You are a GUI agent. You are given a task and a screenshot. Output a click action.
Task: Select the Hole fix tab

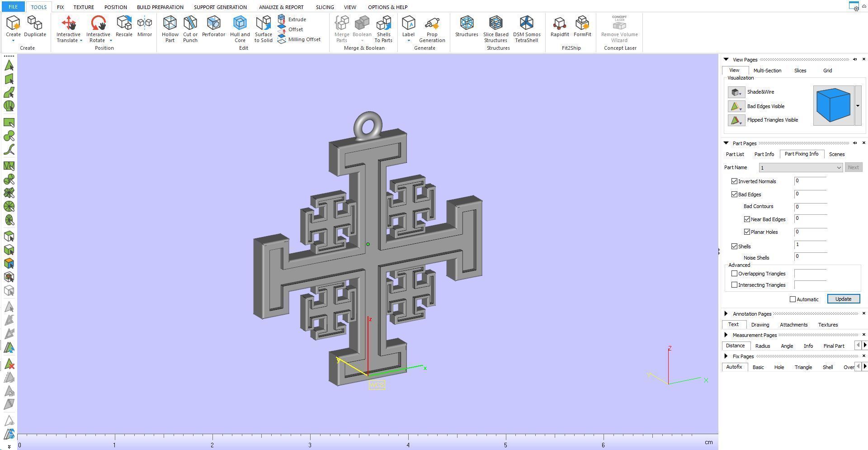(x=779, y=367)
